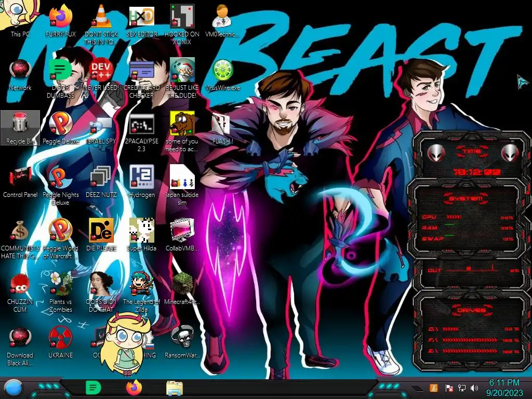The image size is (532, 399).
Task: Open Control Panel from the desktop
Action: tap(20, 181)
